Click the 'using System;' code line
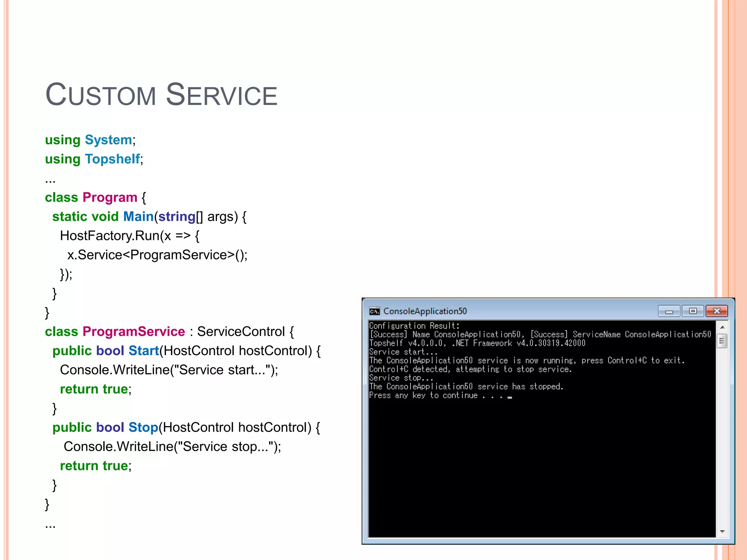This screenshot has height=560, width=747. click(x=90, y=140)
